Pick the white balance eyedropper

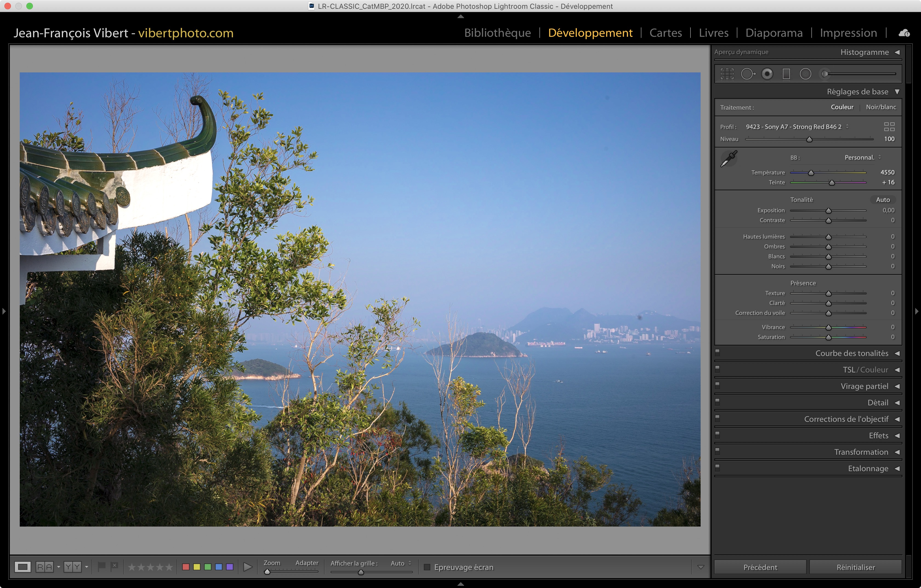coord(729,159)
